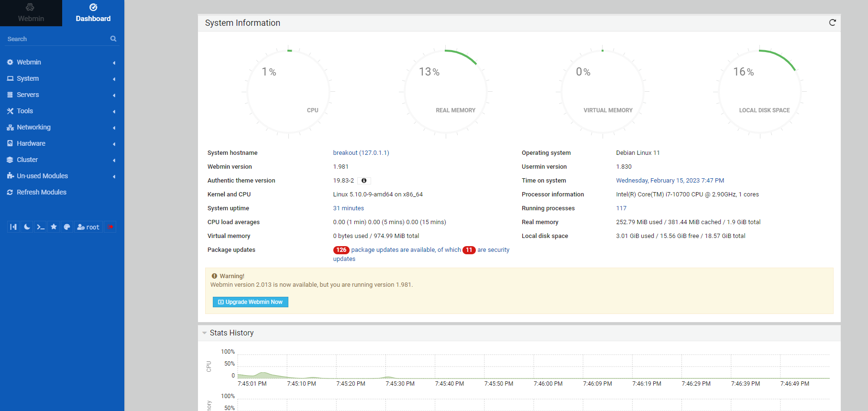Click the CPU usage gauge

point(289,91)
